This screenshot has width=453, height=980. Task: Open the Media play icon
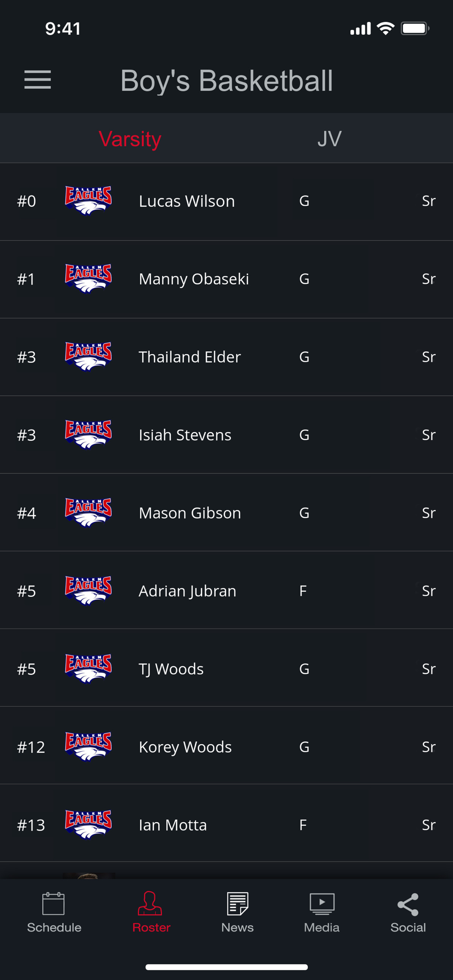click(322, 904)
